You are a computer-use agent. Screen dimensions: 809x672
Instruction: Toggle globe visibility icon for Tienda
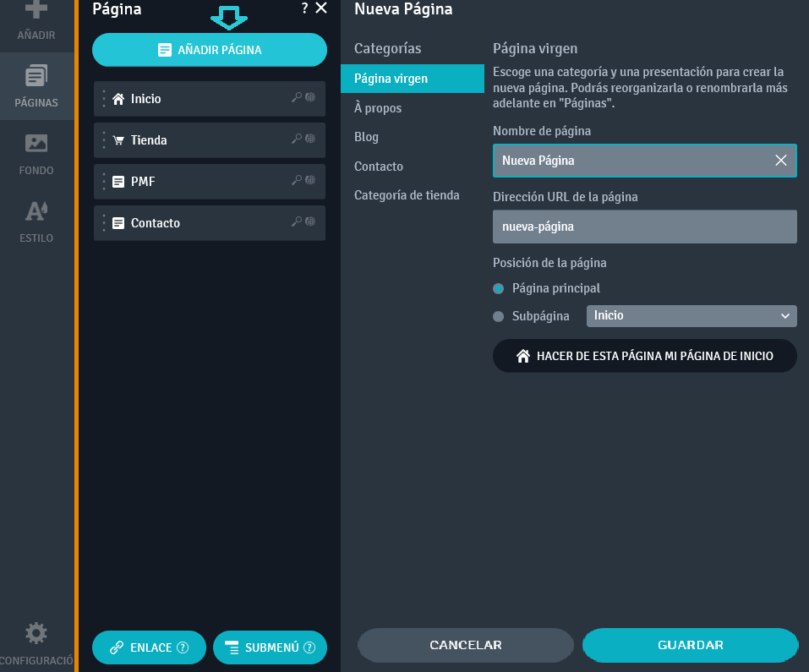click(310, 139)
